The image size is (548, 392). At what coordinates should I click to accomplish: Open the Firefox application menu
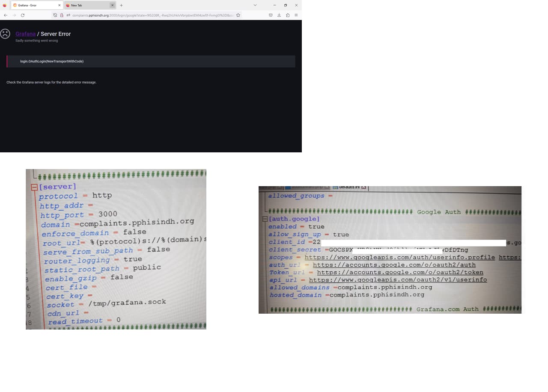pyautogui.click(x=296, y=15)
